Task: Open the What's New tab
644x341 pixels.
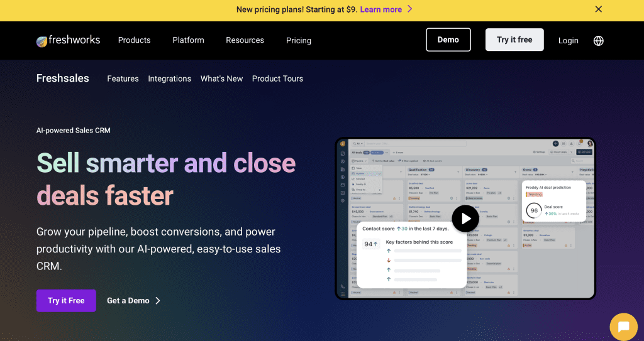Action: pos(221,78)
